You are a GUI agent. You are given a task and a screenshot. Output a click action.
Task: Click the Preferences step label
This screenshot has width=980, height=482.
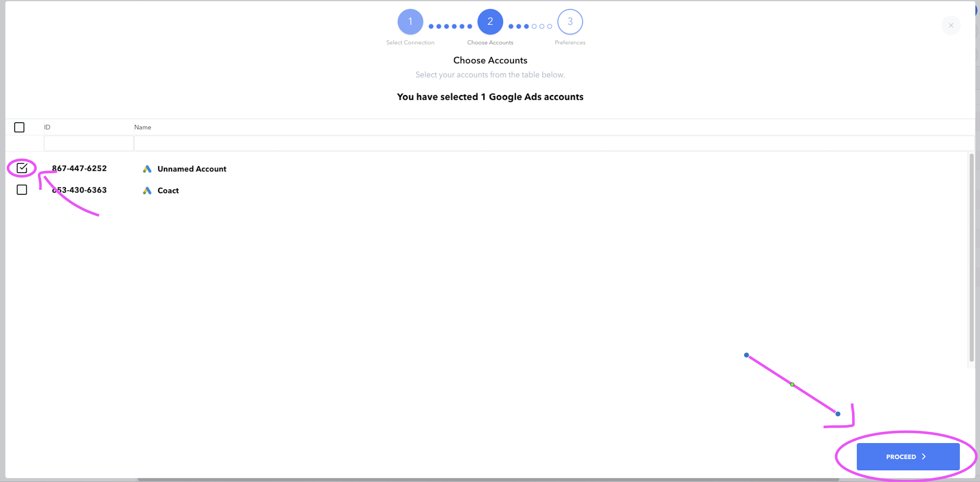click(x=570, y=43)
